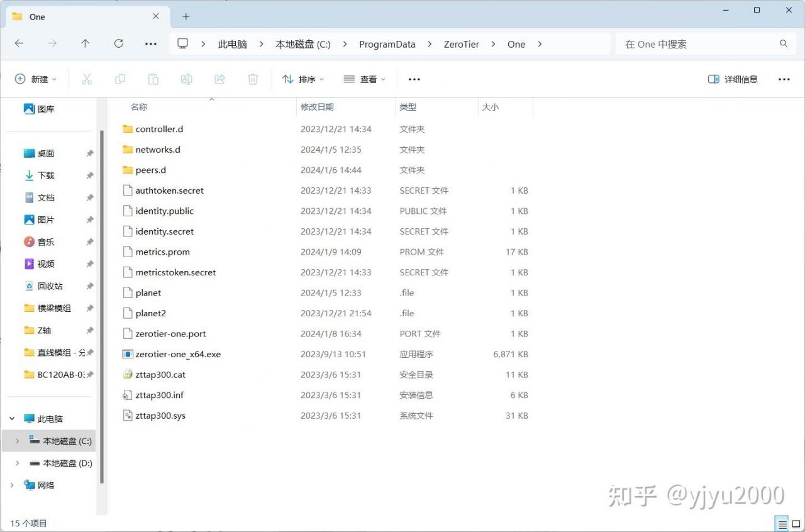The width and height of the screenshot is (805, 532).
Task: Click the Share icon in toolbar
Action: click(x=219, y=79)
